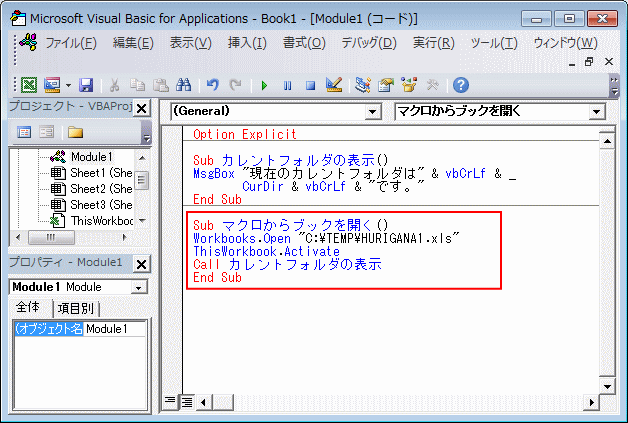Open the 挿入(I) menu
628x423 pixels.
click(x=247, y=42)
